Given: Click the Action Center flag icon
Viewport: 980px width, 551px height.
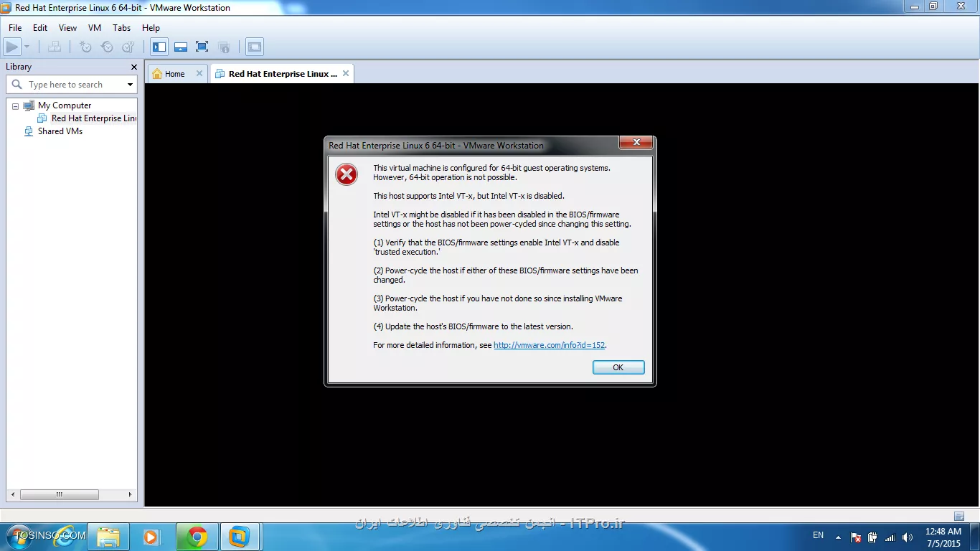Looking at the screenshot, I should pyautogui.click(x=856, y=537).
